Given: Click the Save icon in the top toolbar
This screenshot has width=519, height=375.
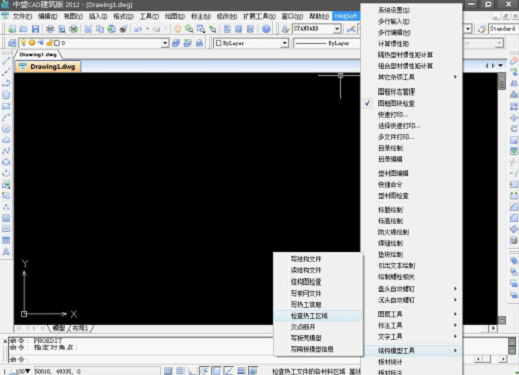Looking at the screenshot, I should (x=35, y=29).
